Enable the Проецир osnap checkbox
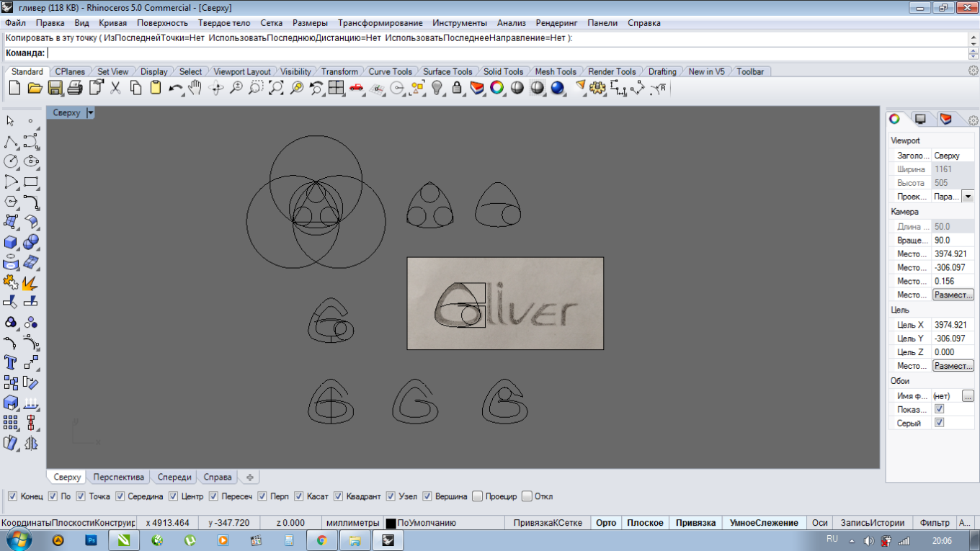Viewport: 980px width, 551px height. pos(477,496)
